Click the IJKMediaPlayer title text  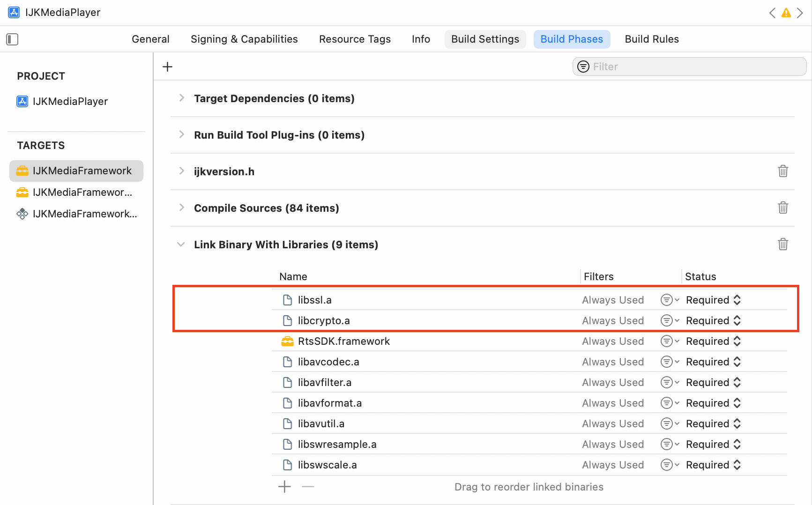coord(63,12)
